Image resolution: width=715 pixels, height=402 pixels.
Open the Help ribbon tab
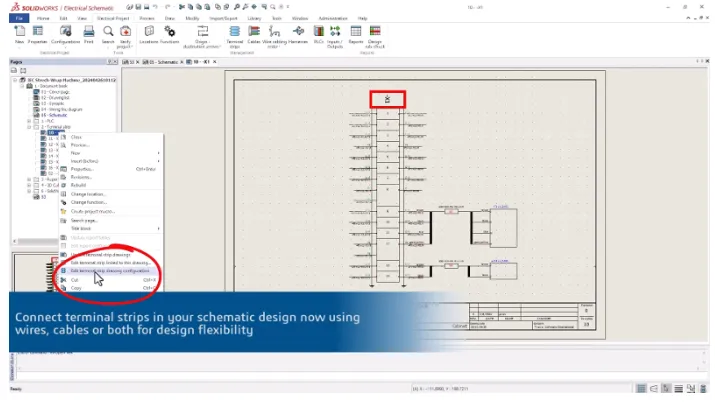pos(363,18)
